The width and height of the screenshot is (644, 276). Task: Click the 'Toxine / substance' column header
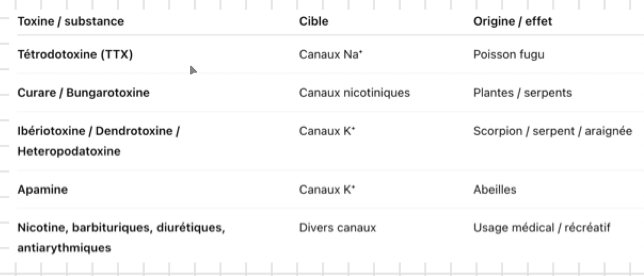71,21
